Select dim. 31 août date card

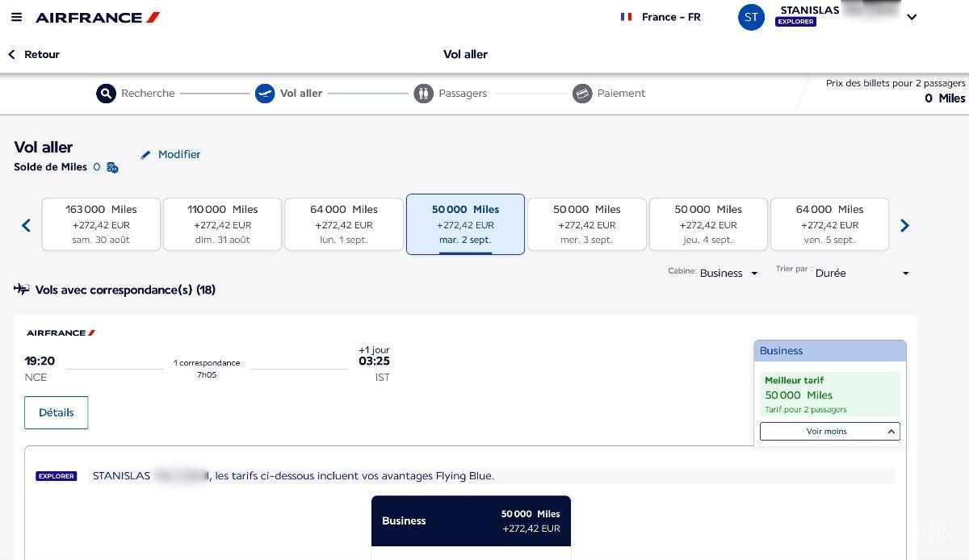point(223,224)
